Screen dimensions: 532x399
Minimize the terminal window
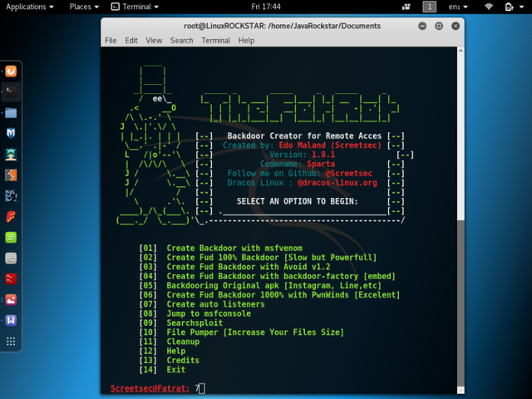(x=422, y=26)
